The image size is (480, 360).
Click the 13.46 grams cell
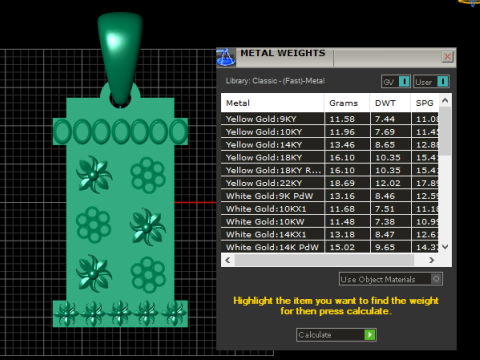347,145
